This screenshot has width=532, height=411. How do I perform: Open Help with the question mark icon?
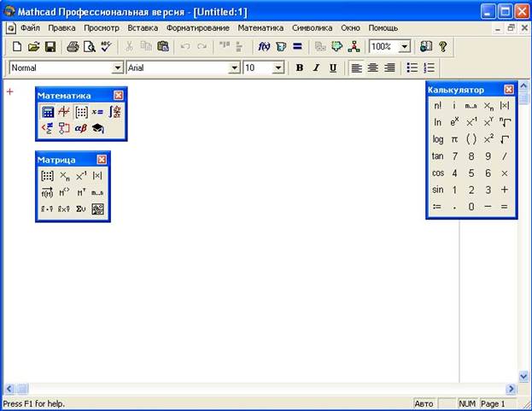click(x=443, y=46)
